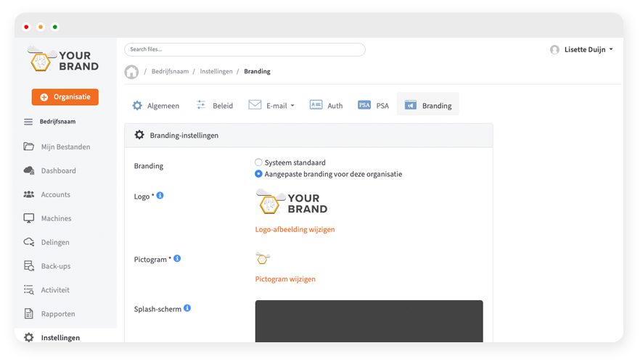
Task: Click the Rapporten document icon
Action: point(29,313)
